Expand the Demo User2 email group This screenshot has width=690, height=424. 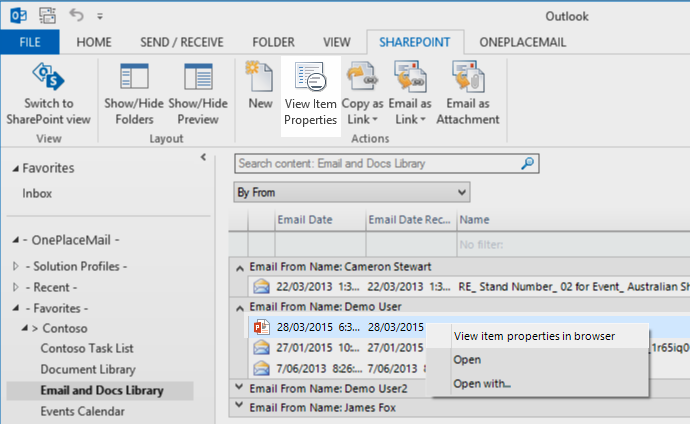click(238, 387)
